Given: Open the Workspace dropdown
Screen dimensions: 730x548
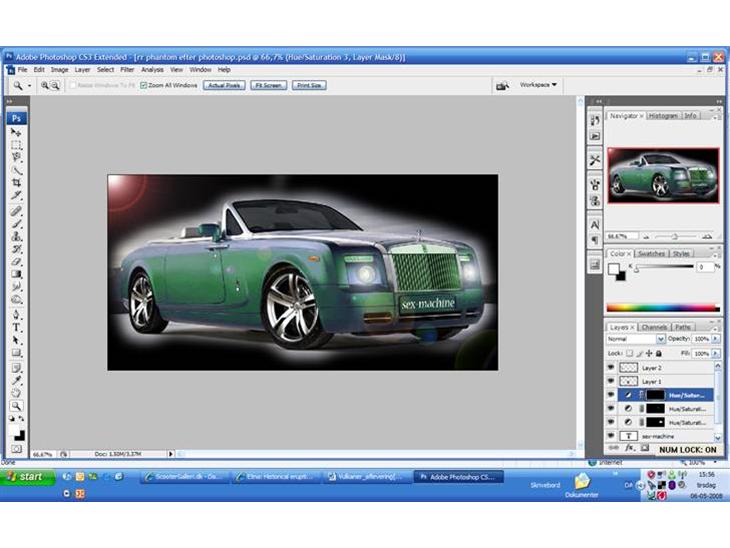Looking at the screenshot, I should pos(539,85).
